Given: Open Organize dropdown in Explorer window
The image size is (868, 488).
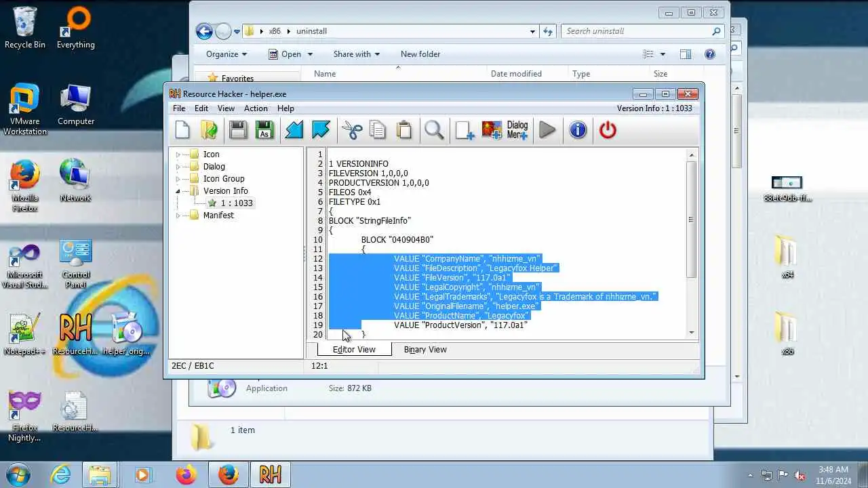Looking at the screenshot, I should (x=226, y=54).
